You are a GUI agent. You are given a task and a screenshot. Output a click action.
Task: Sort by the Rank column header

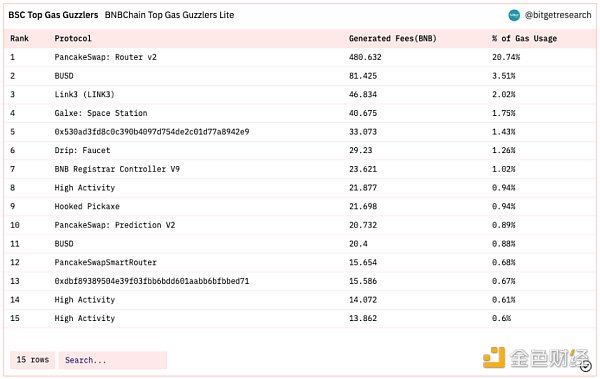pos(20,38)
